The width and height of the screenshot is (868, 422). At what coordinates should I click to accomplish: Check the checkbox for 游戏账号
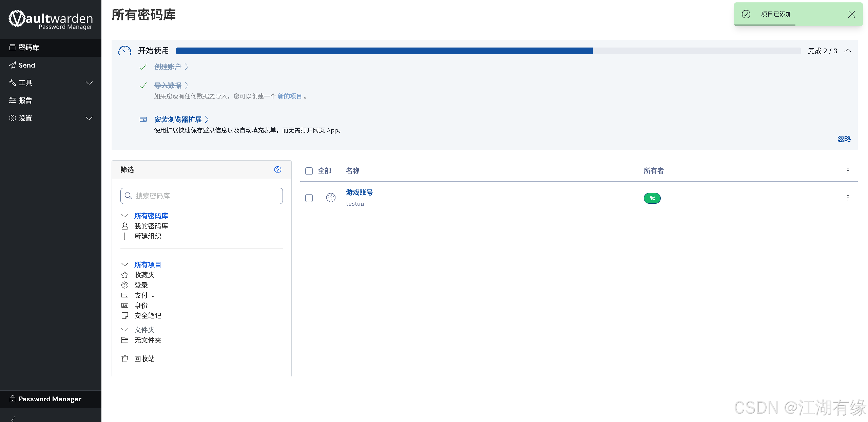point(309,198)
